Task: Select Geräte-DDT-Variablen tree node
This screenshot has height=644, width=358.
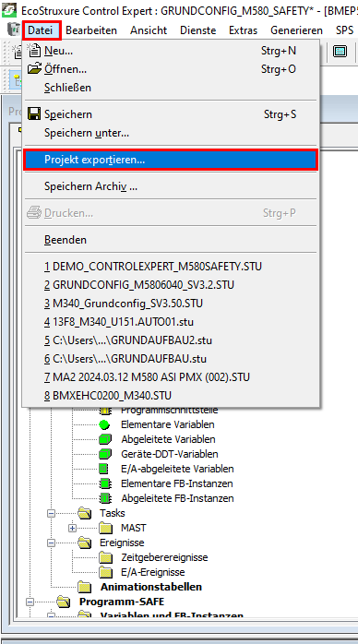Action: (170, 454)
